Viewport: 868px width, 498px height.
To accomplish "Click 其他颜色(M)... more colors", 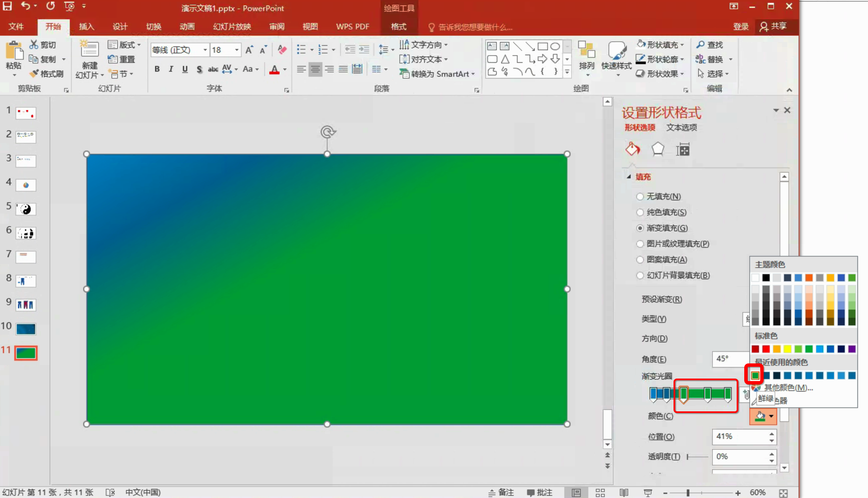I will tap(788, 387).
